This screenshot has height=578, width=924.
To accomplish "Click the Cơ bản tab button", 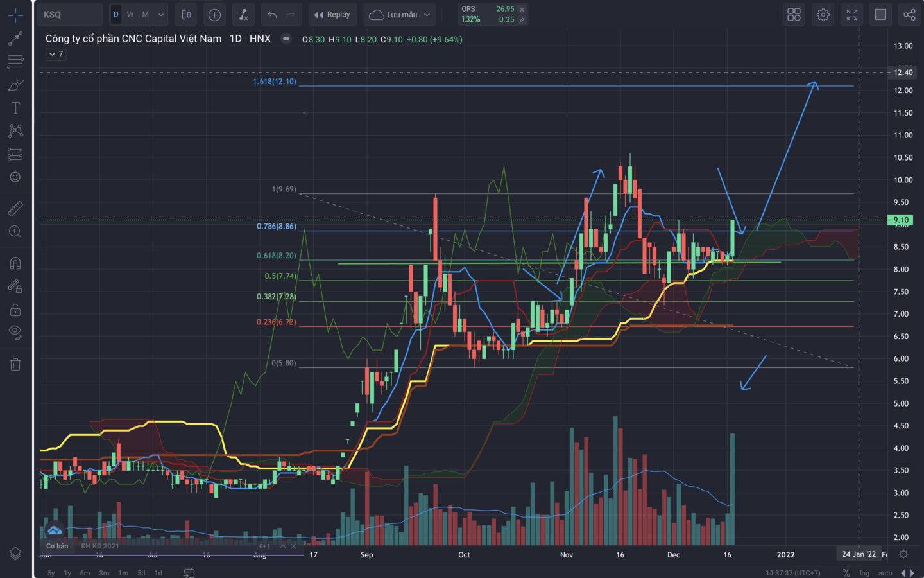I will (56, 546).
